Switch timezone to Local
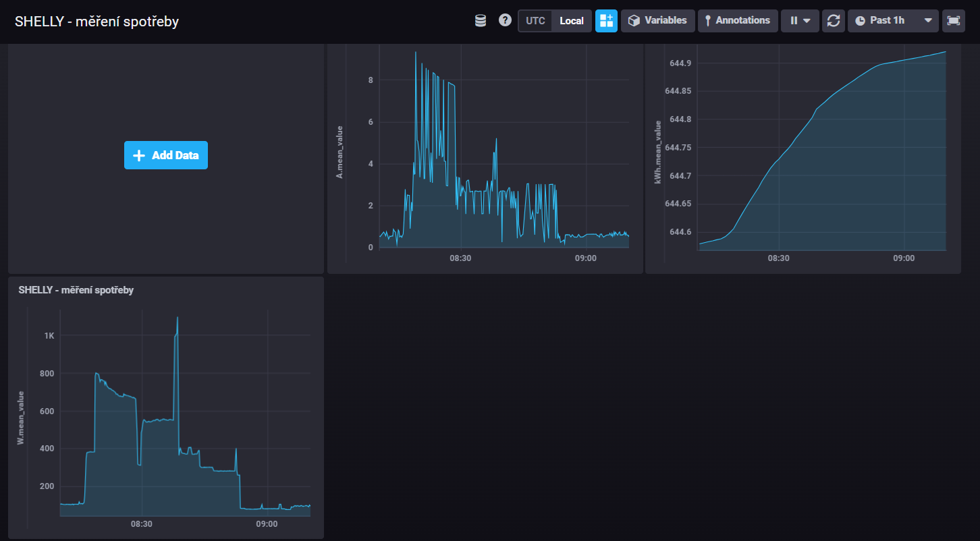 (572, 21)
